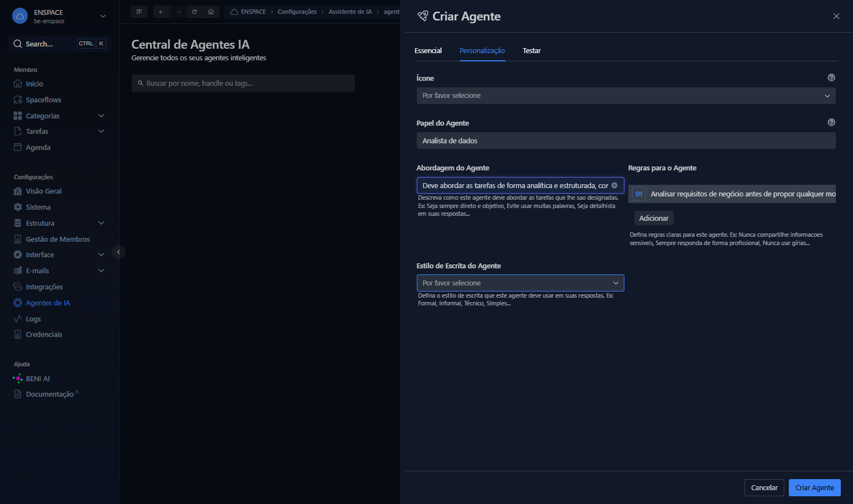Select the Personalização tab
This screenshot has height=504, width=853.
coord(482,50)
